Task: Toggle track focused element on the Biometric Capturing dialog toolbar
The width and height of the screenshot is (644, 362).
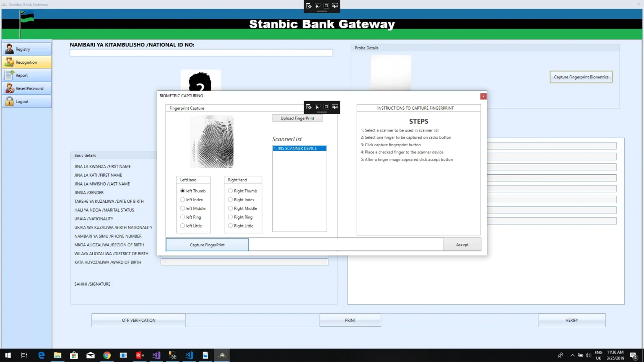Action: pyautogui.click(x=335, y=106)
